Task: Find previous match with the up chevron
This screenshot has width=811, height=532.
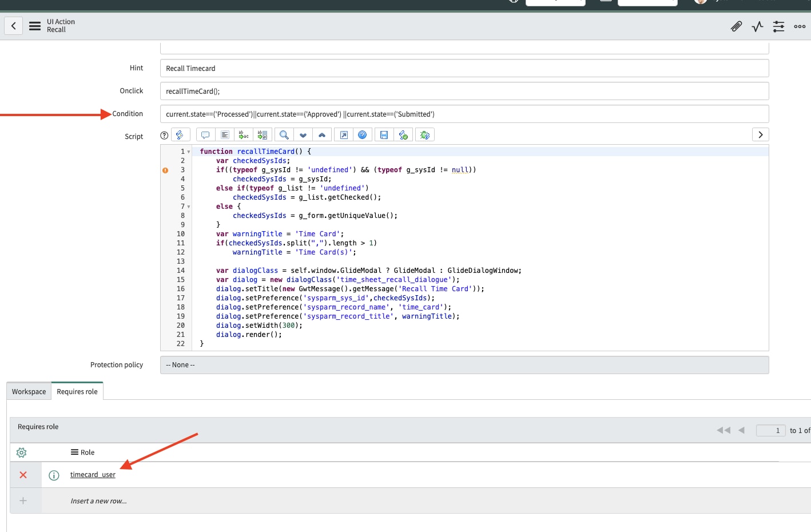Action: (x=322, y=135)
